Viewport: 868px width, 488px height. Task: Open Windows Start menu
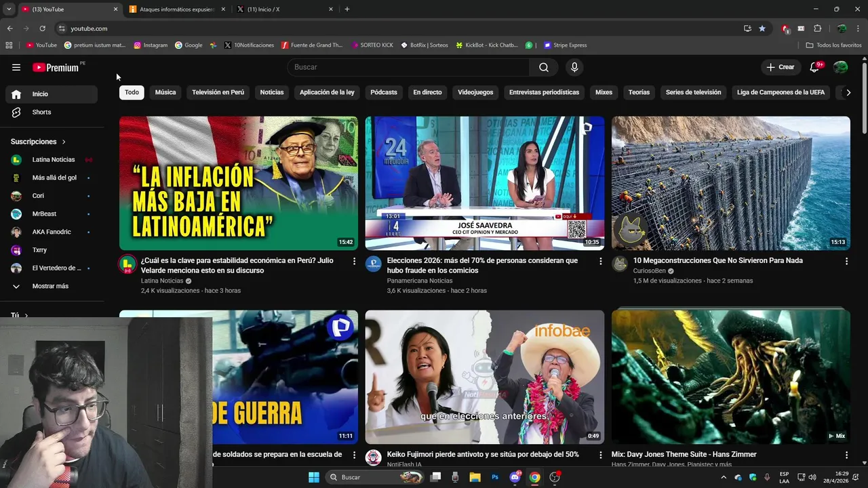314,477
